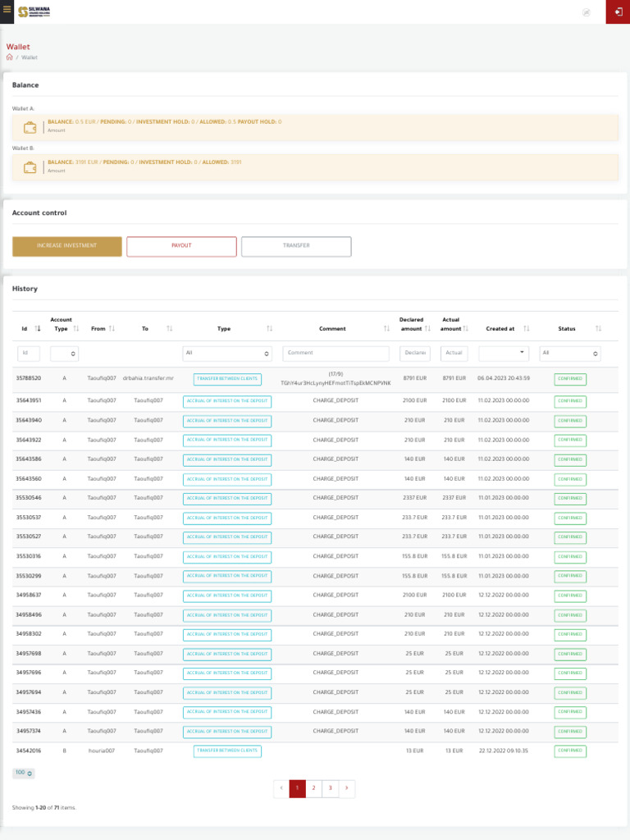The width and height of the screenshot is (630, 840).
Task: Click the Wallet B wallet icon
Action: [30, 167]
